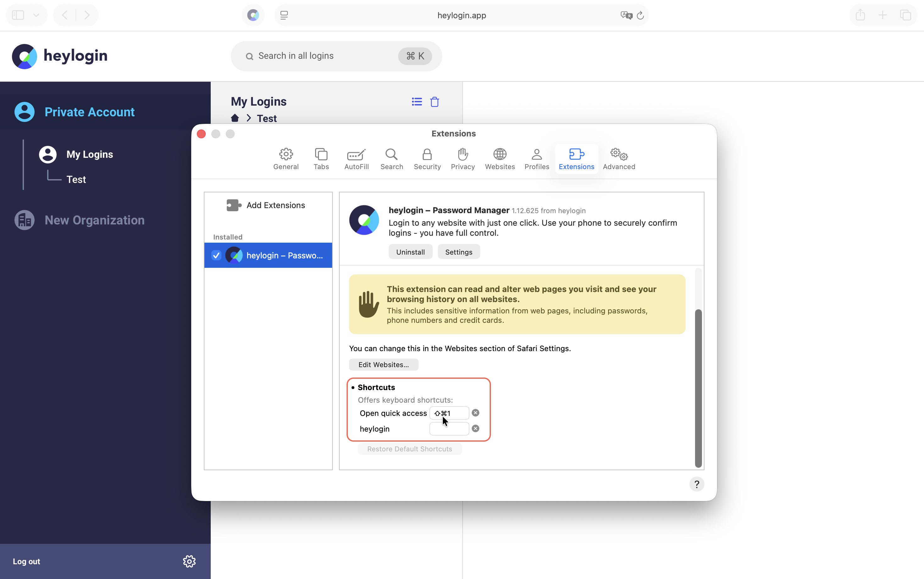924x579 pixels.
Task: Open My Logins in the sidebar
Action: tap(90, 154)
